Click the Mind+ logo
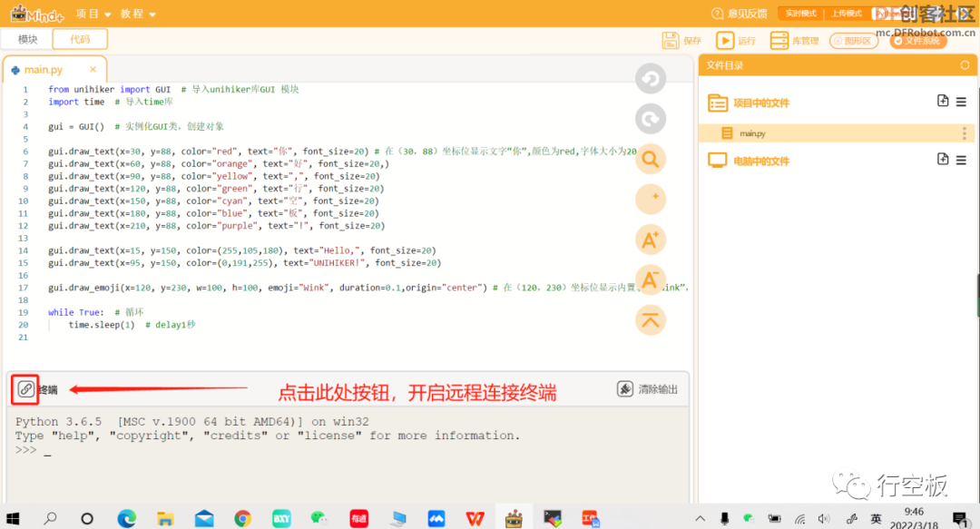The width and height of the screenshot is (980, 529). click(x=37, y=13)
